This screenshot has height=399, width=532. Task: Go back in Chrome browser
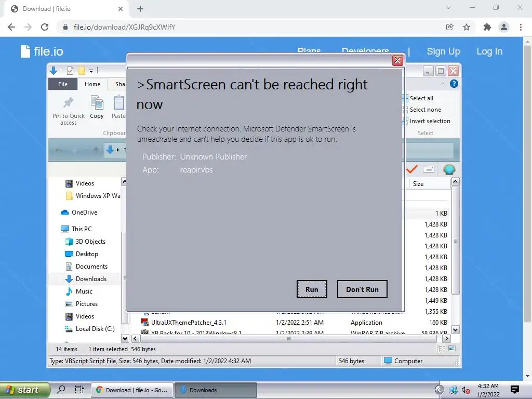pyautogui.click(x=11, y=27)
